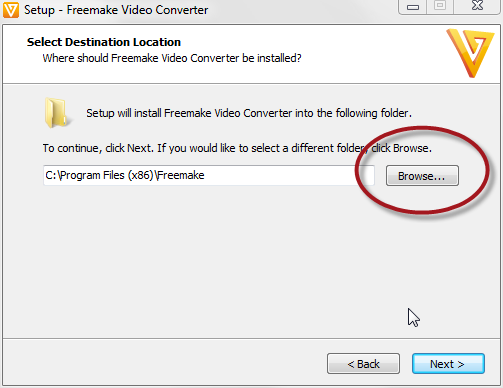
Task: Click the orange Freemake V logo in header
Action: (470, 53)
